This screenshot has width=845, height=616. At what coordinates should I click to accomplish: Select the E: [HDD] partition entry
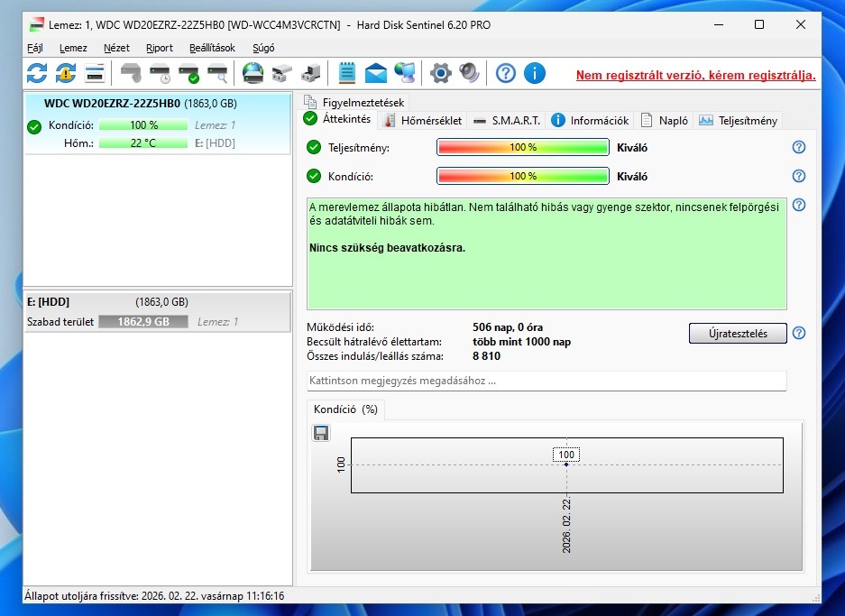point(157,312)
